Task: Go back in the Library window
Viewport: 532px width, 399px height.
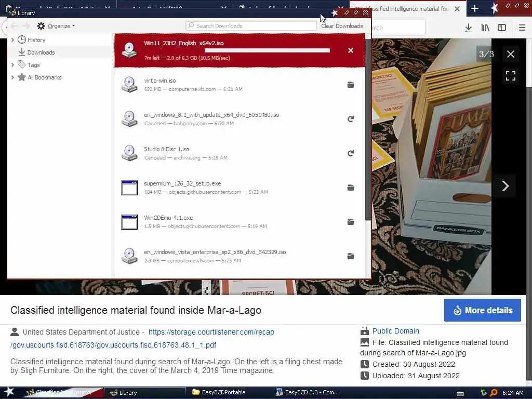Action: tap(15, 26)
